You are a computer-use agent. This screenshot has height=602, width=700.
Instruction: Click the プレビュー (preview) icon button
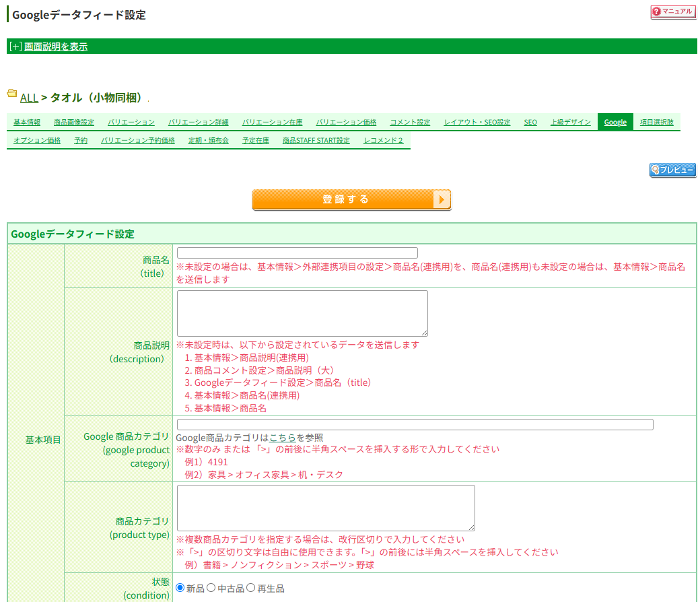pos(672,170)
